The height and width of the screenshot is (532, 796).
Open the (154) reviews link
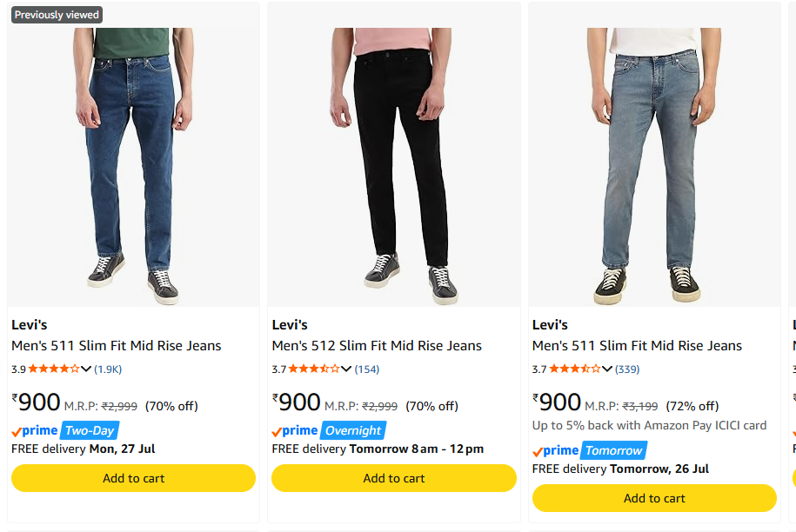tap(367, 369)
